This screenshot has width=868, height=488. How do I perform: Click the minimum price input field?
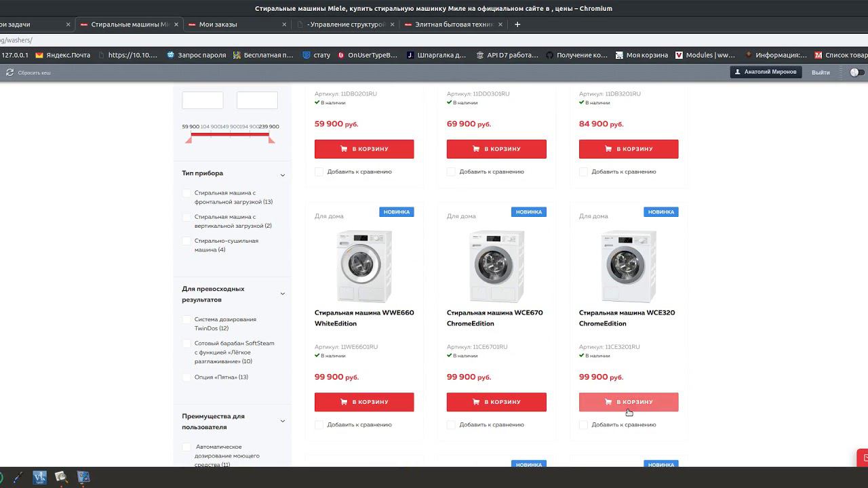(x=203, y=100)
